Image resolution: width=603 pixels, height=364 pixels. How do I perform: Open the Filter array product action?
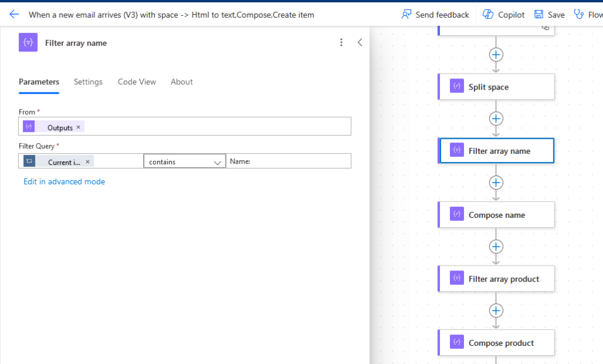pyautogui.click(x=496, y=279)
